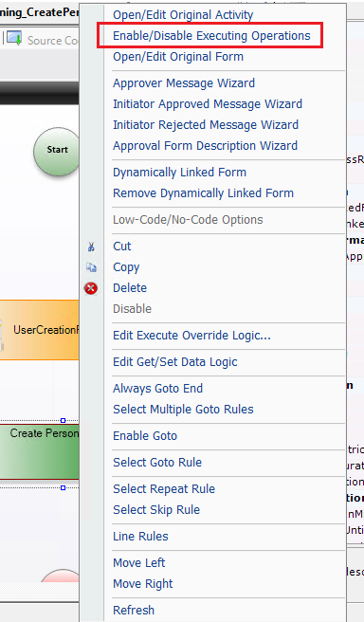Image resolution: width=364 pixels, height=622 pixels.
Task: Choose Delete from the context menu
Action: [130, 288]
